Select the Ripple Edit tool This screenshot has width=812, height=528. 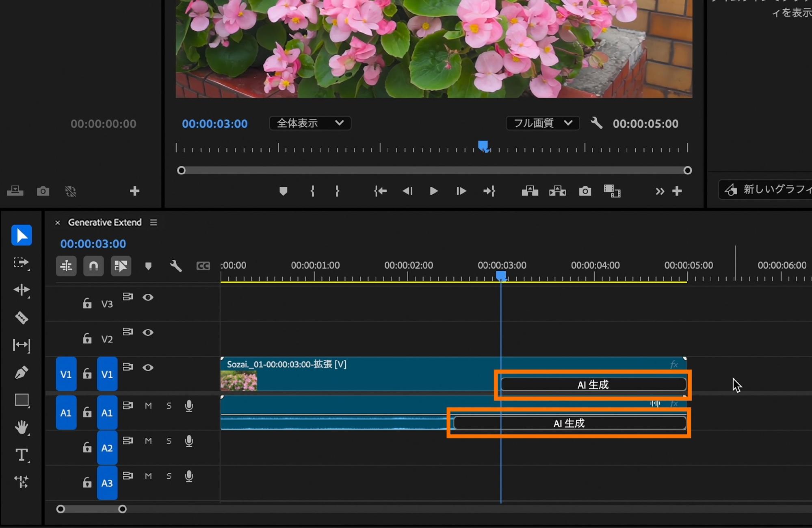22,290
